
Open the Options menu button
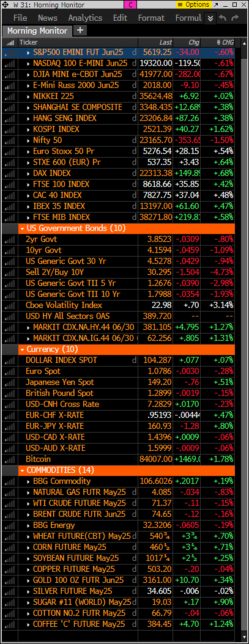click(x=193, y=5)
